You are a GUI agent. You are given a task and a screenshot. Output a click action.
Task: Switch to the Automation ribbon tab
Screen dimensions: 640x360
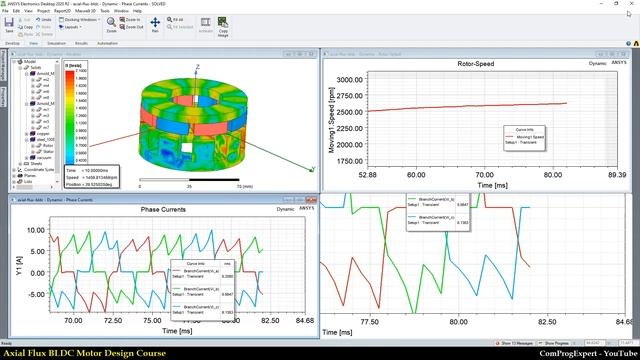(x=107, y=43)
